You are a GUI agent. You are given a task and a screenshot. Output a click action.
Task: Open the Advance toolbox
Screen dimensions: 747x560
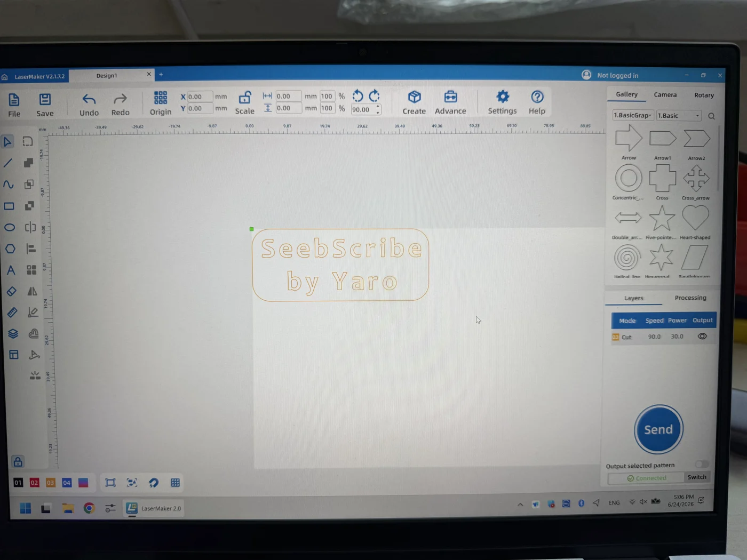[450, 102]
